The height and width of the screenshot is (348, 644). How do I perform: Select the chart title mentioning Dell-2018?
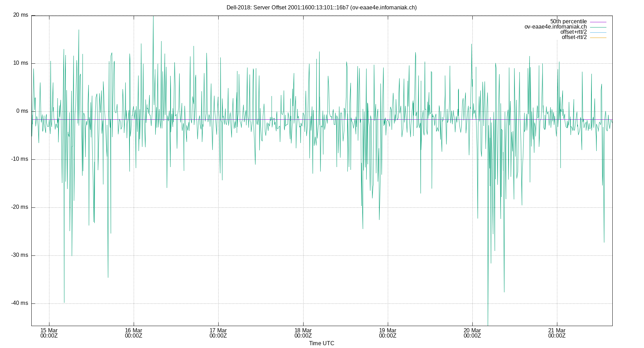pyautogui.click(x=322, y=7)
